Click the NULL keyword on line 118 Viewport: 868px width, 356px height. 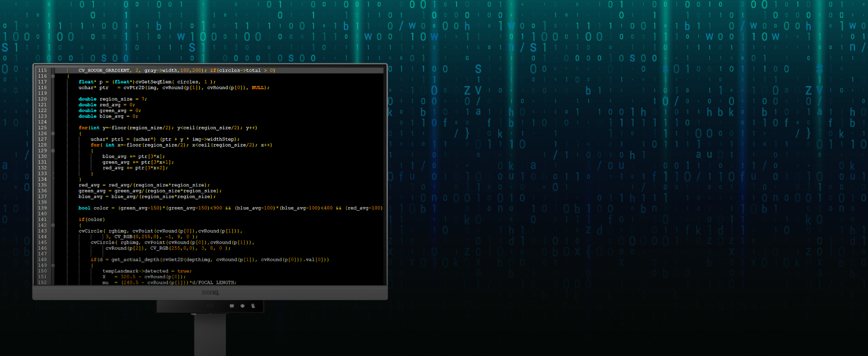coord(259,87)
